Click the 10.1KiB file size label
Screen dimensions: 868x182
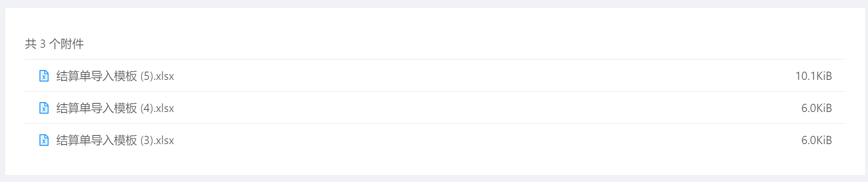(x=813, y=76)
